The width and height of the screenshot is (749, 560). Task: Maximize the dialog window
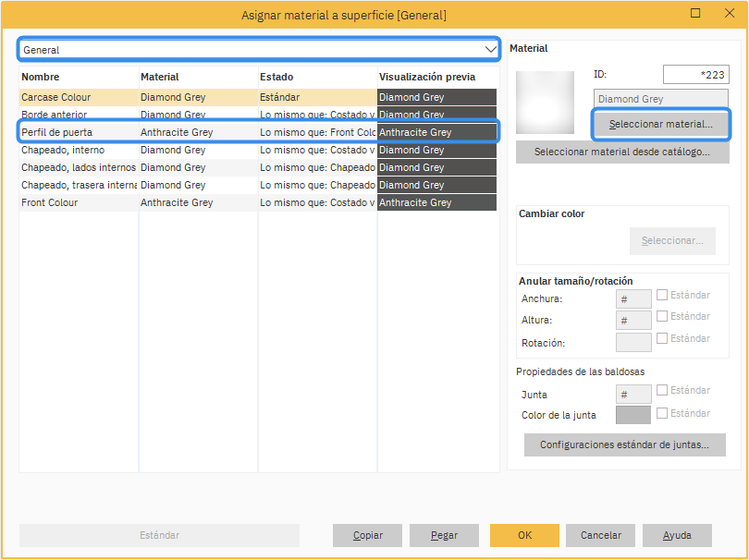point(695,13)
